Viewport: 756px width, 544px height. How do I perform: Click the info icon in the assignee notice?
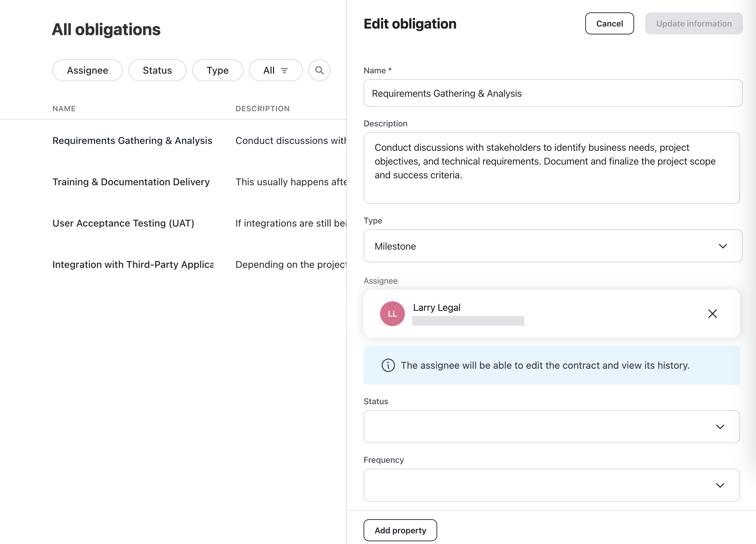click(388, 365)
